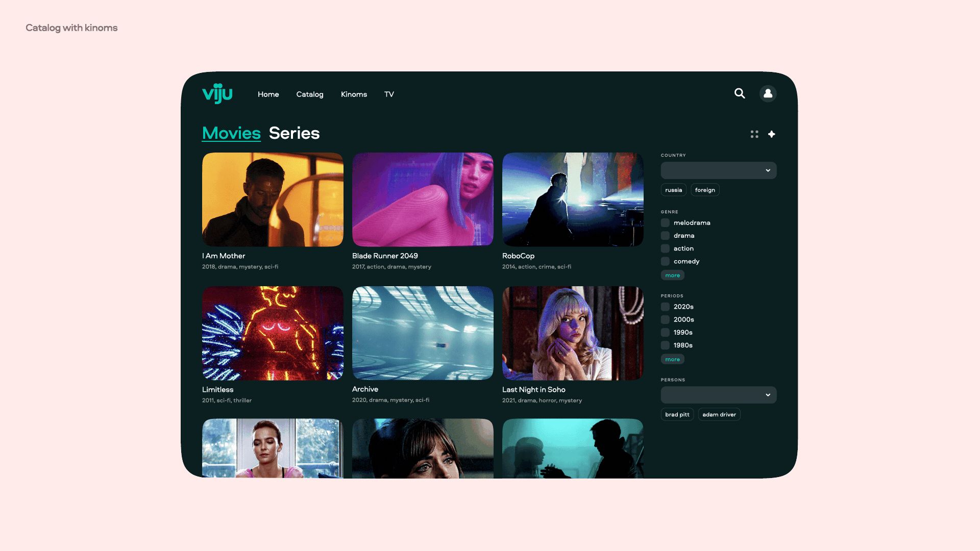Image resolution: width=980 pixels, height=551 pixels.
Task: Expand the Country dropdown
Action: point(718,170)
